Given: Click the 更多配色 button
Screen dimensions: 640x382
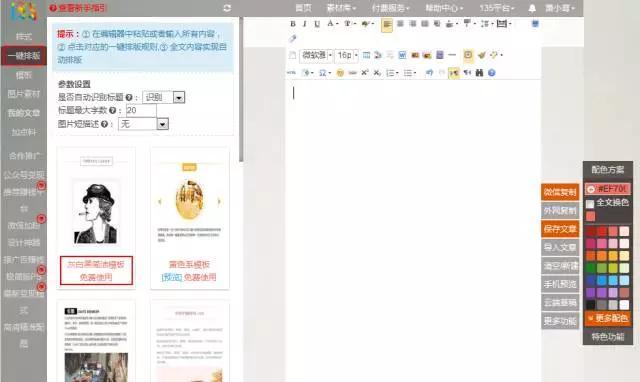Looking at the screenshot, I should [x=608, y=318].
